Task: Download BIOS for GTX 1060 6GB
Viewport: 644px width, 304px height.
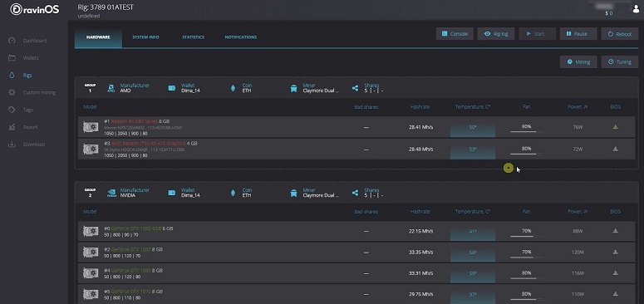Action: [x=615, y=231]
